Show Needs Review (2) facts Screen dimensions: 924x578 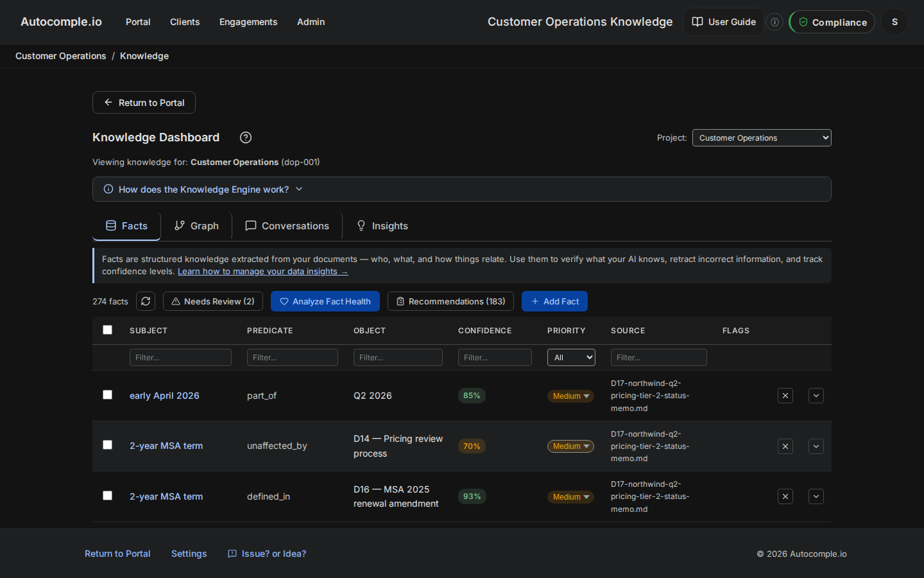(213, 301)
